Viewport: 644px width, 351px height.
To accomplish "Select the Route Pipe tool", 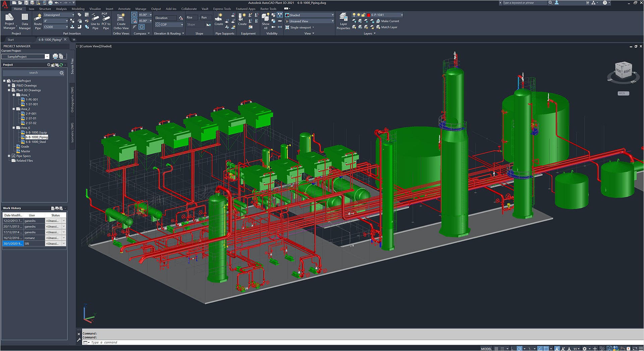I will tap(38, 20).
